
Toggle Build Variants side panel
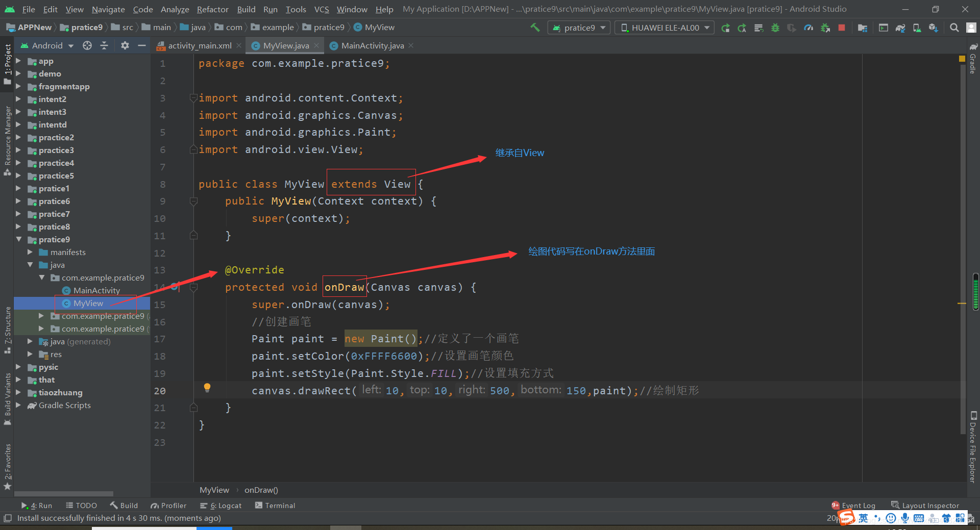pos(7,399)
